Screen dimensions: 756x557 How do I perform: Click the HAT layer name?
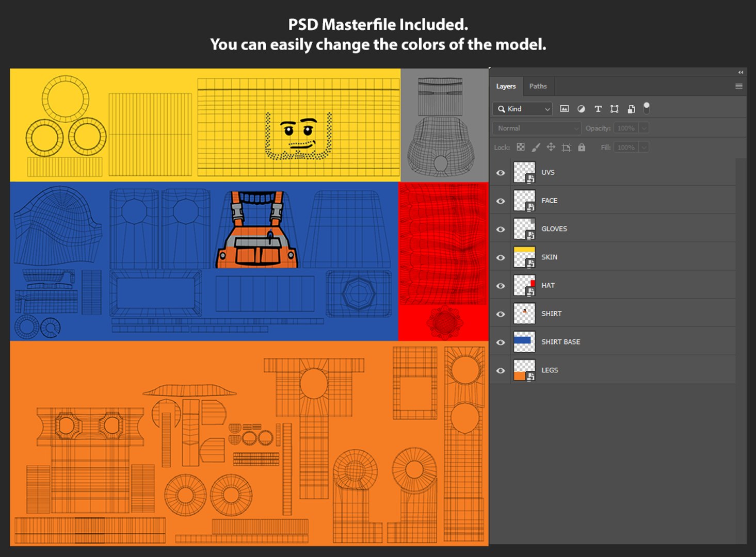548,285
